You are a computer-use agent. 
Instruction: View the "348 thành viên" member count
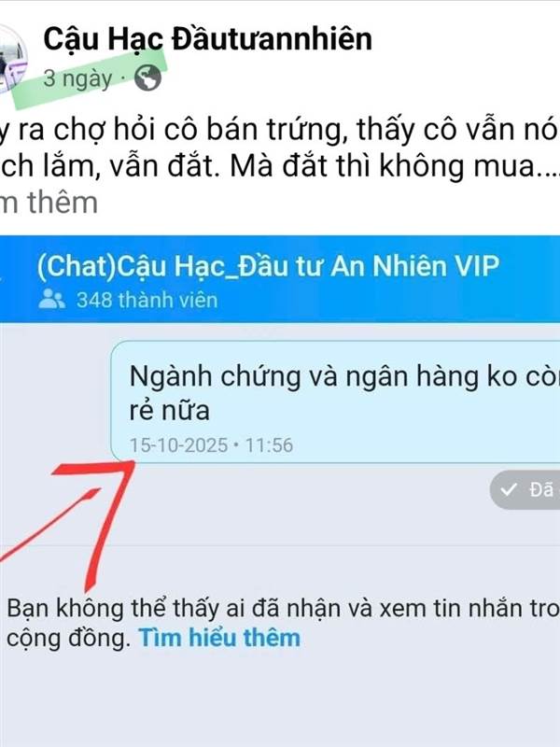[147, 300]
